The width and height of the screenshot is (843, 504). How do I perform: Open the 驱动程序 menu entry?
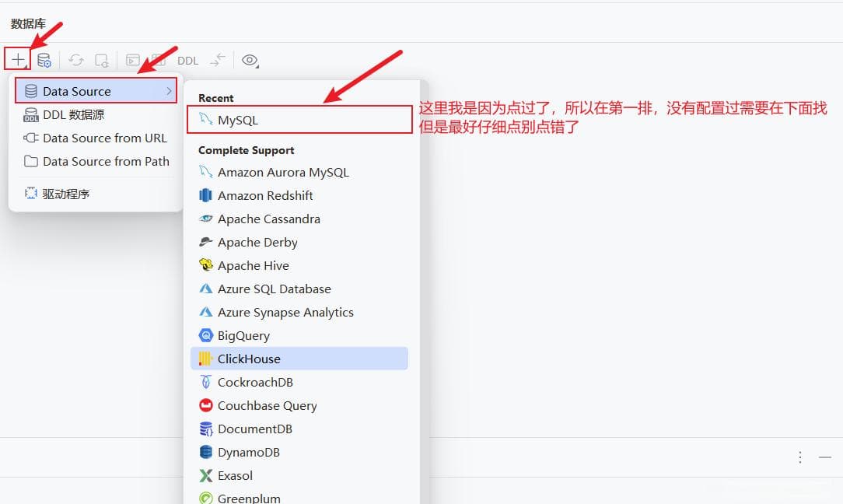pyautogui.click(x=96, y=194)
